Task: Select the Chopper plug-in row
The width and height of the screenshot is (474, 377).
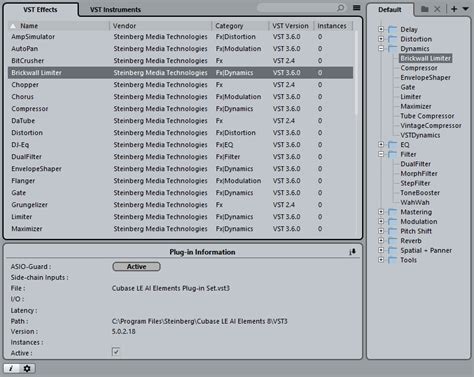Action: point(180,85)
